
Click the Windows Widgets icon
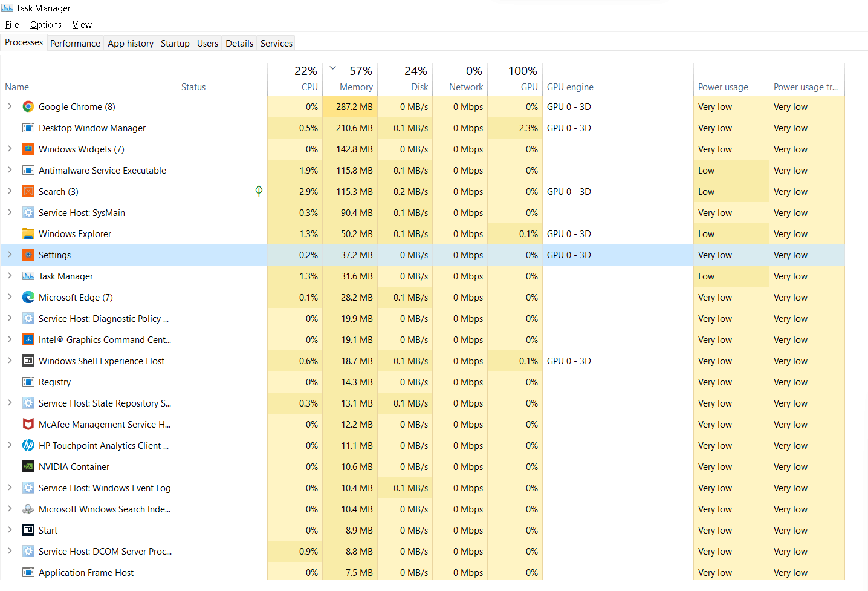[x=28, y=149]
